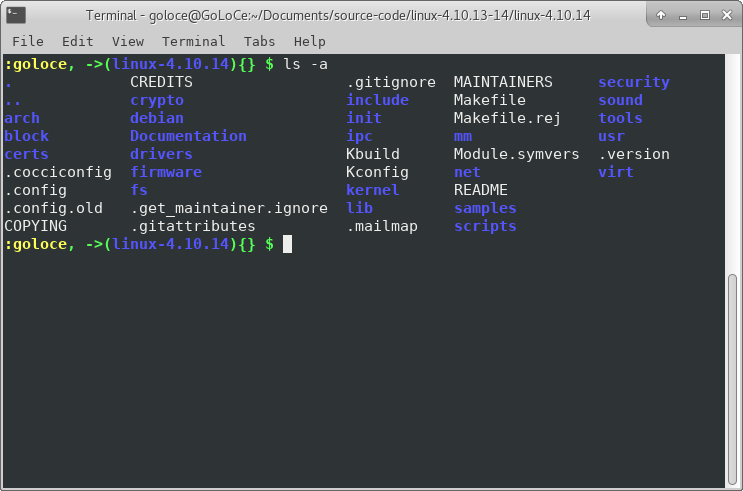Click the 'Documentation' directory name
Screen dimensions: 743x491
click(189, 136)
